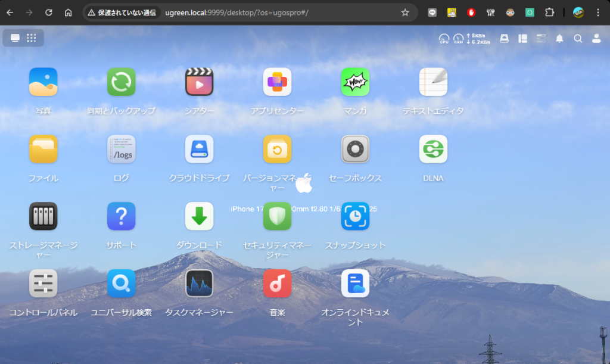Open the 写真 (Photos) app
The image size is (610, 364).
pyautogui.click(x=43, y=82)
